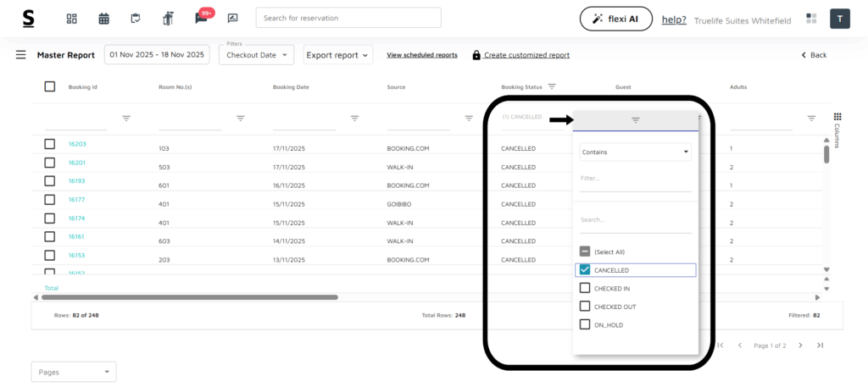Go to the last page using pagination icon

pyautogui.click(x=820, y=346)
